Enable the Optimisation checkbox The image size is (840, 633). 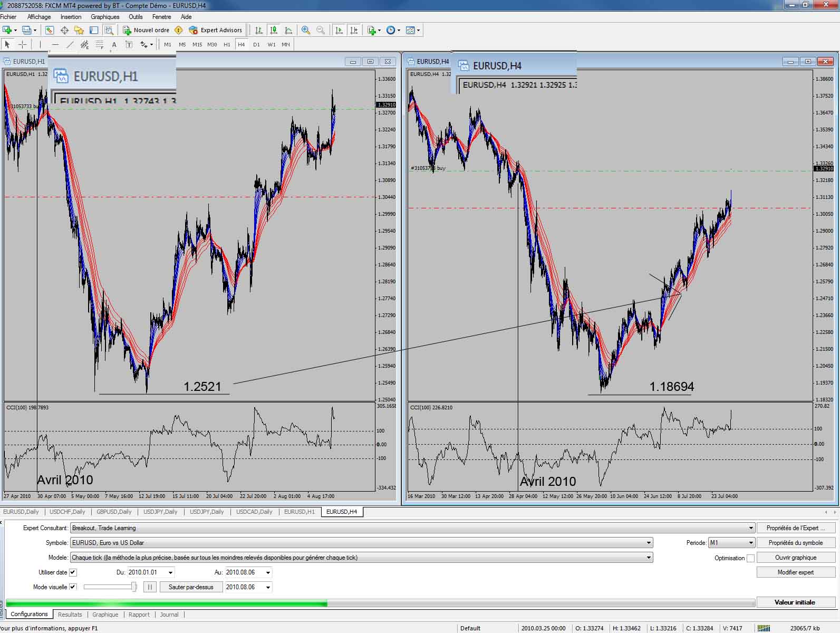coord(750,558)
